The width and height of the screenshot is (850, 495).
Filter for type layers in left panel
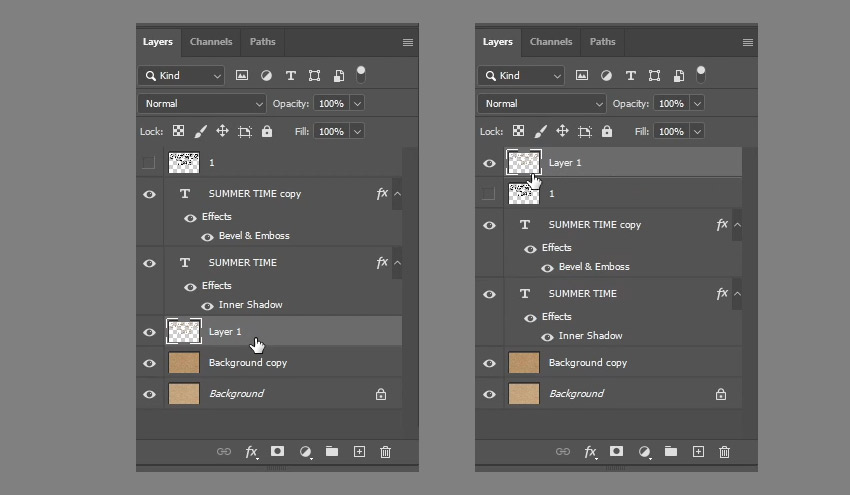click(x=290, y=75)
